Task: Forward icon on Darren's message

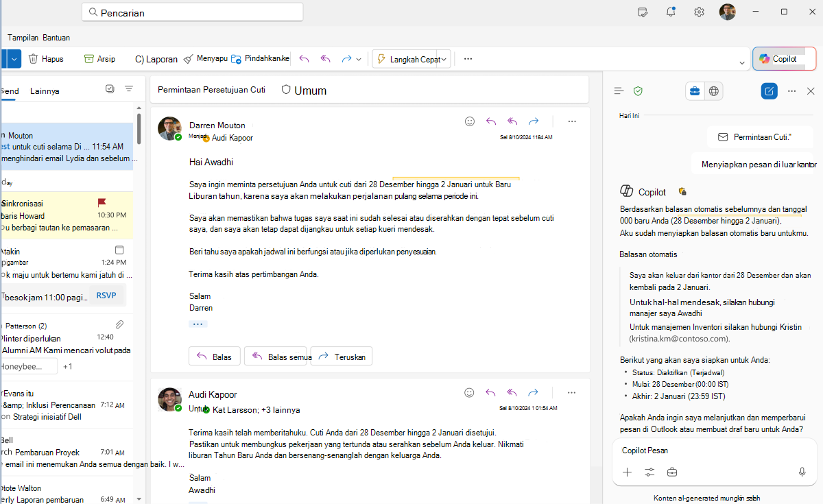Action: (x=533, y=121)
